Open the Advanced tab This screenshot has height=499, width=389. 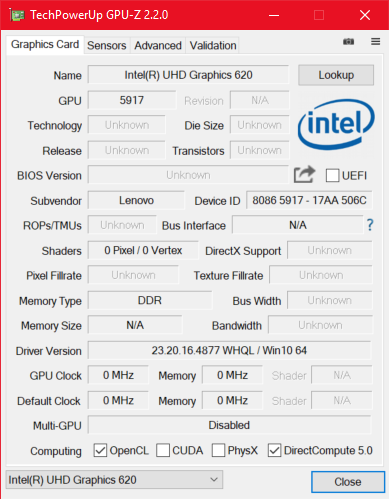click(x=158, y=45)
